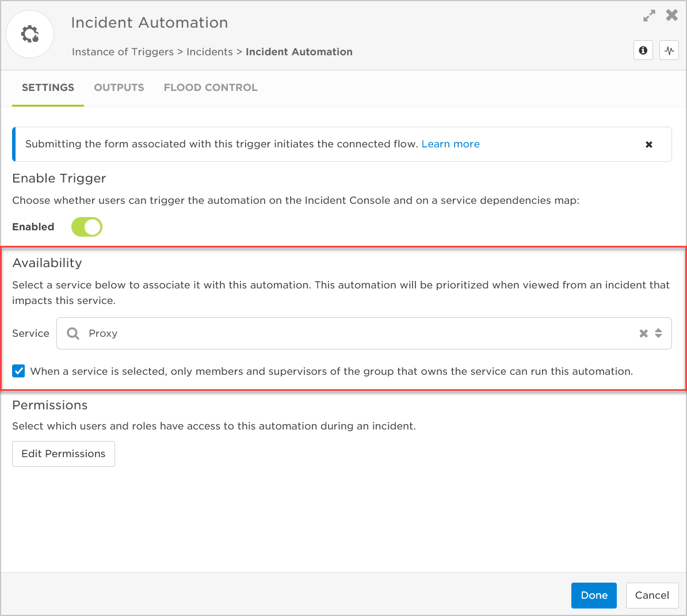Screen dimensions: 687x616
Task: Clear the selected Proxy service
Action: pyautogui.click(x=644, y=333)
